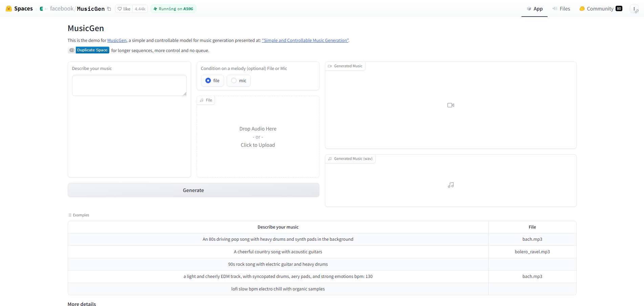This screenshot has height=306, width=644.
Task: Select the cheerful country song example row
Action: point(322,252)
